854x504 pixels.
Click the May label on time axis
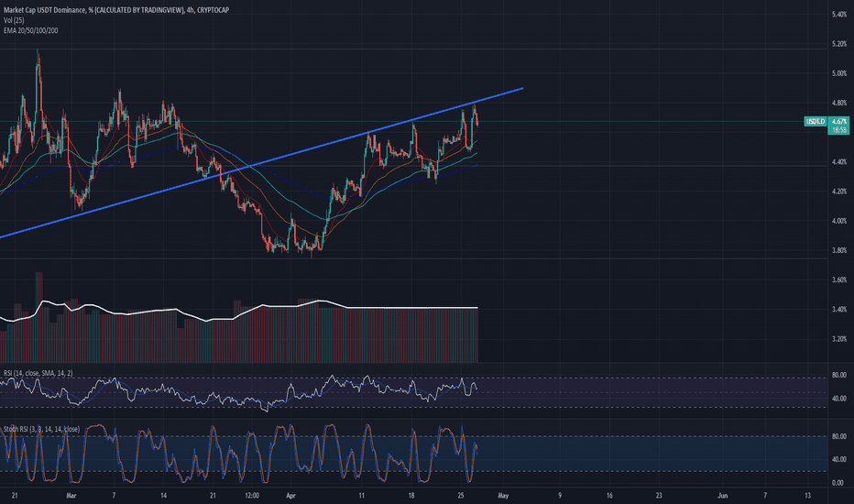click(503, 496)
